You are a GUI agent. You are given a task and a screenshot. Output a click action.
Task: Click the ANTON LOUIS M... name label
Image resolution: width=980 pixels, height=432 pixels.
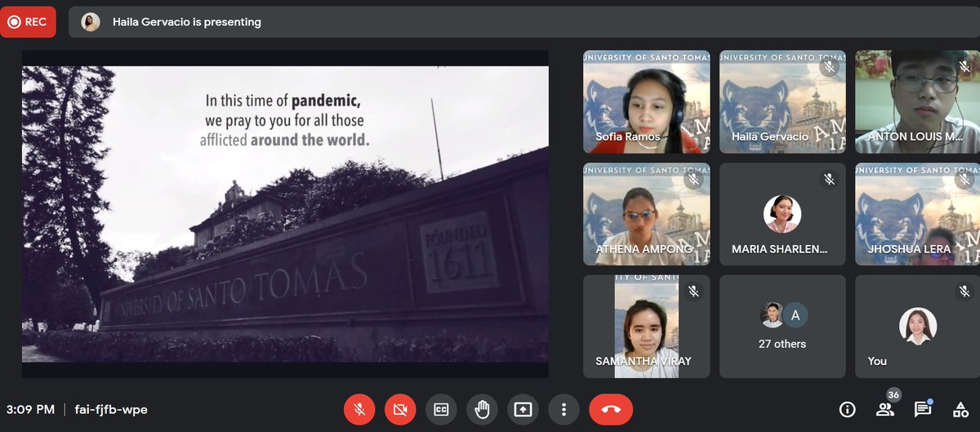(x=915, y=136)
